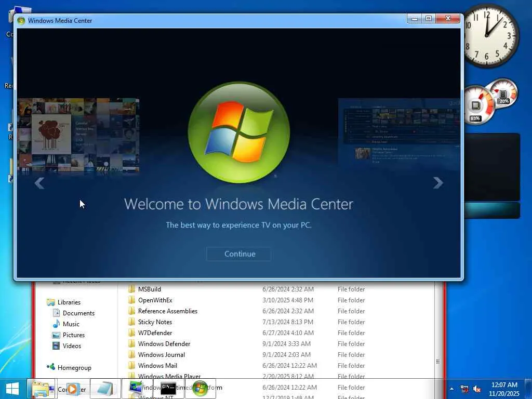Click the network status tray icon
532x399 pixels.
(464, 389)
